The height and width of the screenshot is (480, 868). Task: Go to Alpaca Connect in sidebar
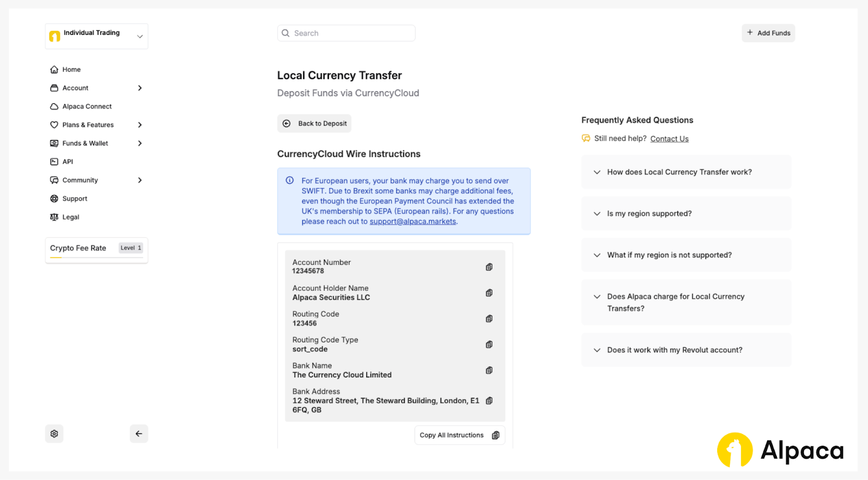87,106
